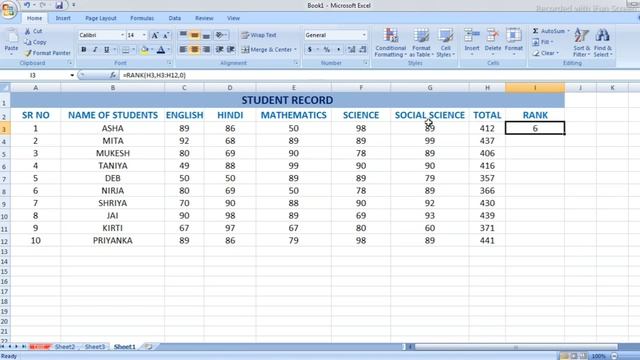Click the Wrap Text button
The image size is (640, 360).
[x=259, y=36]
